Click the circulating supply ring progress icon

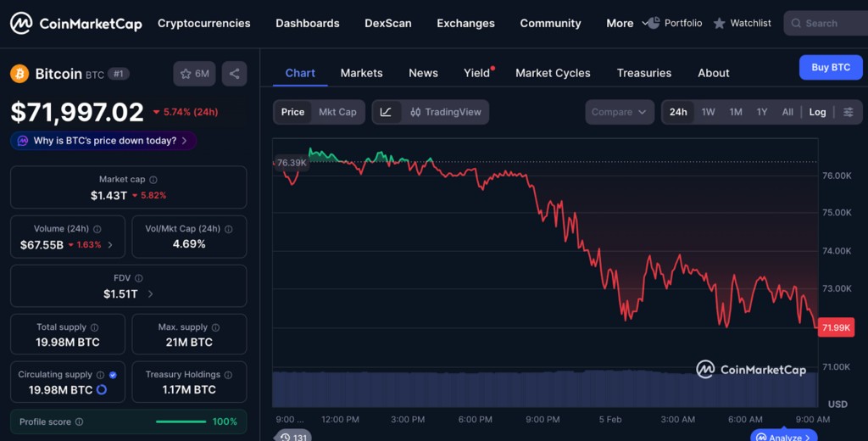(102, 389)
